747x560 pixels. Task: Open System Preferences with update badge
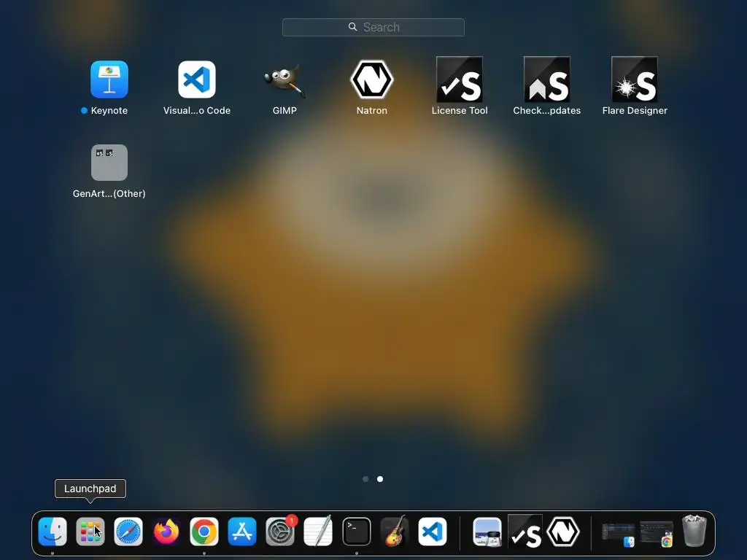(x=280, y=532)
